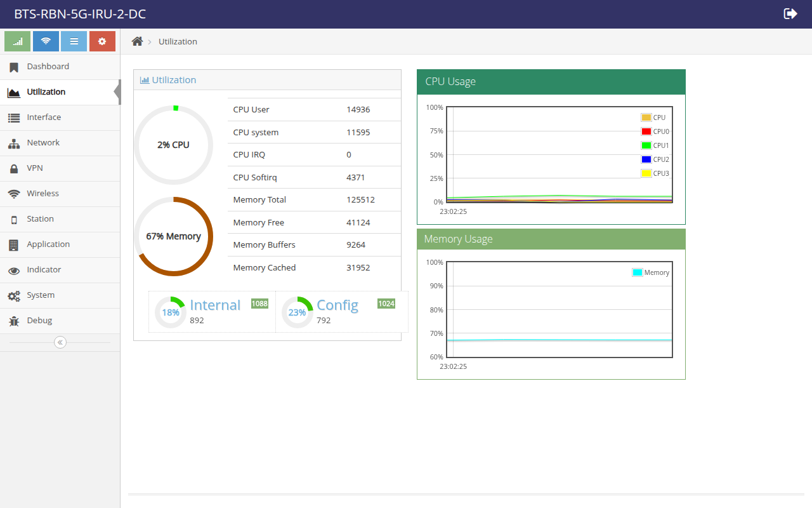Image resolution: width=812 pixels, height=508 pixels.
Task: Click the Debug bug icon
Action: [14, 321]
